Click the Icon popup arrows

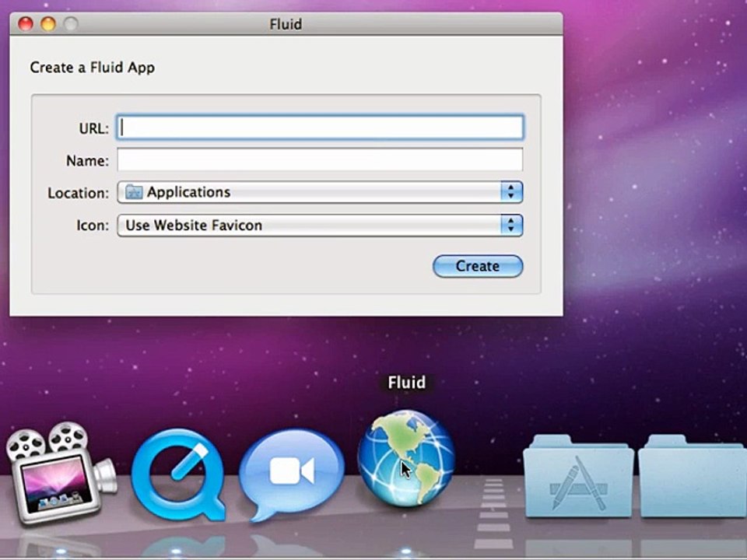pos(512,225)
